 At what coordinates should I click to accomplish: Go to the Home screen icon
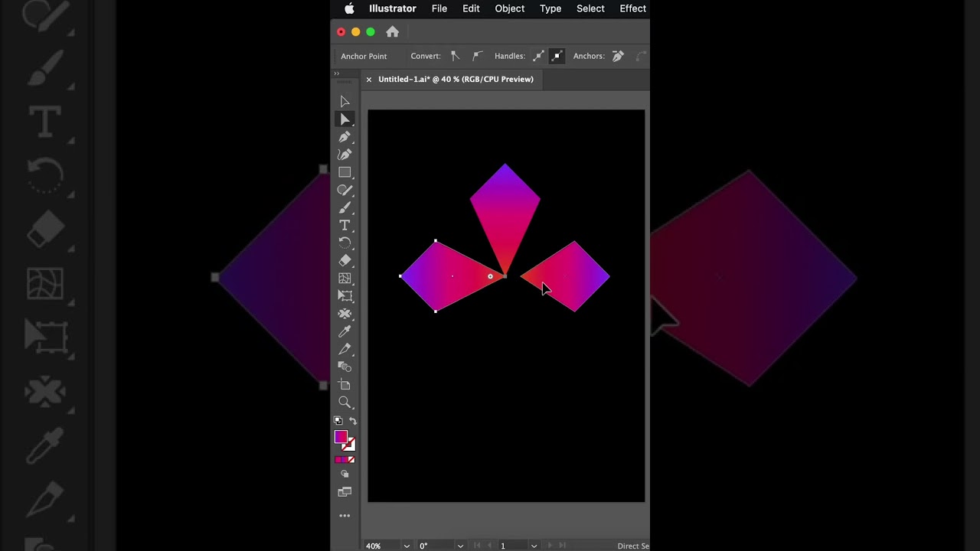(392, 31)
